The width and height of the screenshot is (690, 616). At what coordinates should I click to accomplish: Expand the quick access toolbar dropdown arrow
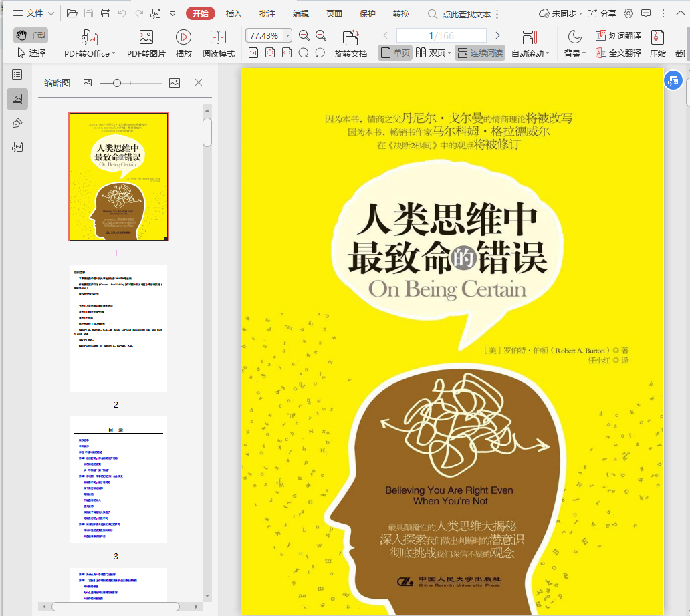pyautogui.click(x=173, y=13)
